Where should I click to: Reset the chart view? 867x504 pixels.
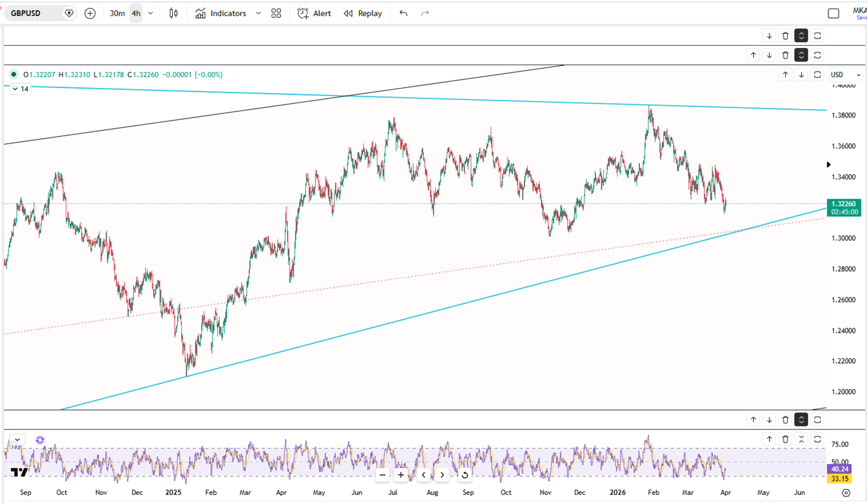tap(464, 475)
